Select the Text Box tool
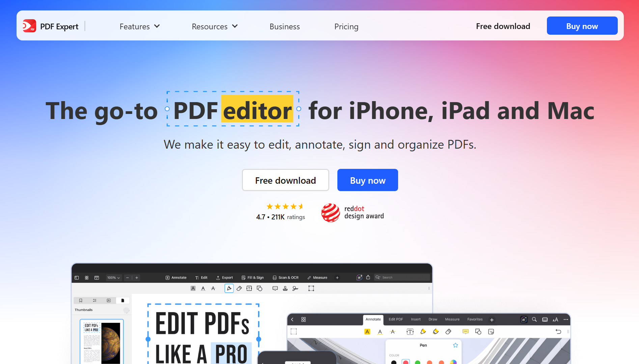Viewport: 639px width, 364px height. [x=249, y=289]
